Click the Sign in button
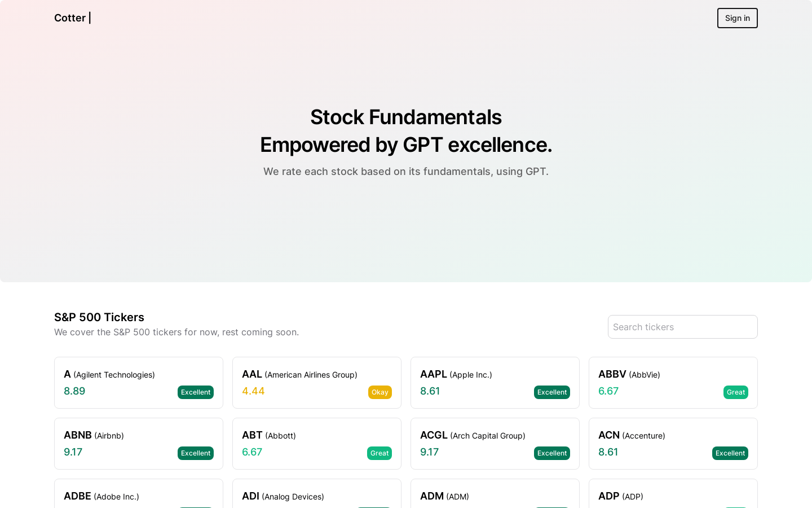This screenshot has height=508, width=812. click(x=737, y=18)
